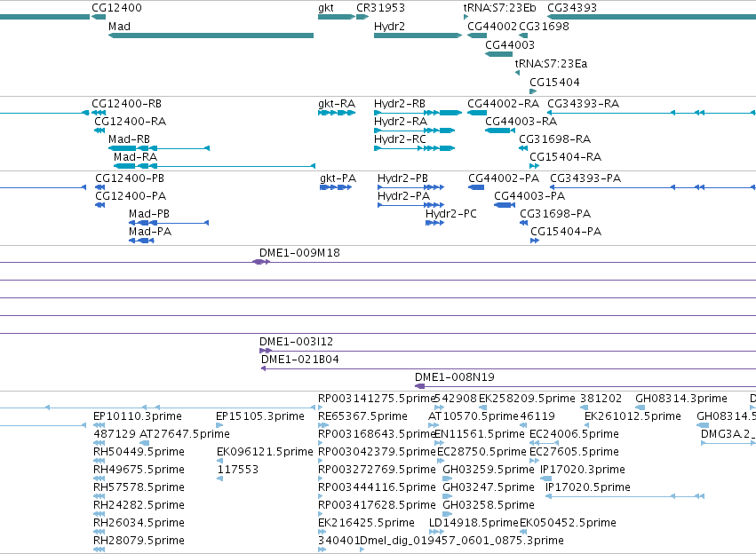Click cDNA AT27647.5prime
Image resolution: width=756 pixels, height=554 pixels.
click(185, 434)
